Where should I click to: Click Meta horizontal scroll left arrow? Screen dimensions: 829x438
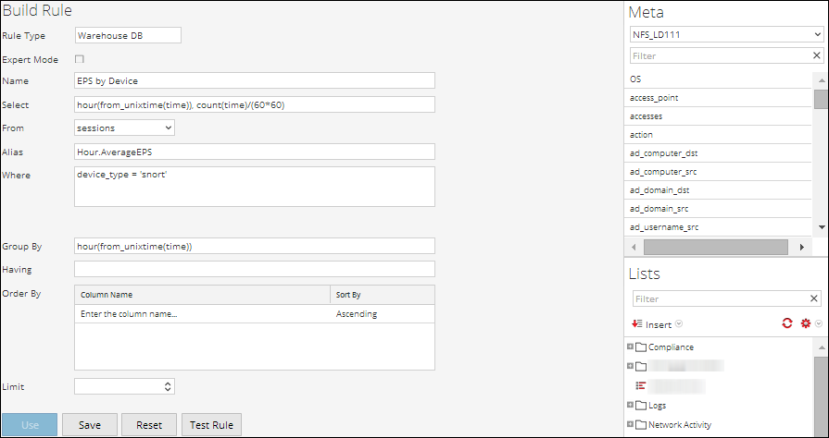click(633, 247)
